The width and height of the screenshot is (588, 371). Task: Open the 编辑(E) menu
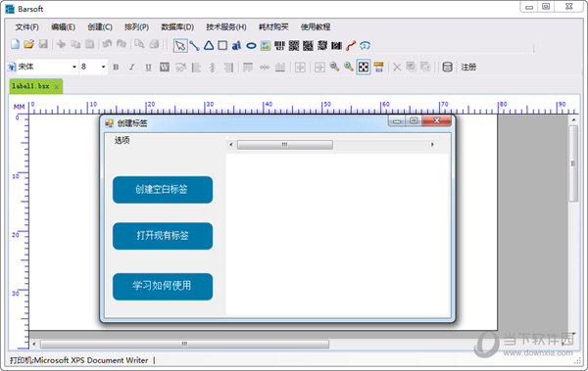63,27
